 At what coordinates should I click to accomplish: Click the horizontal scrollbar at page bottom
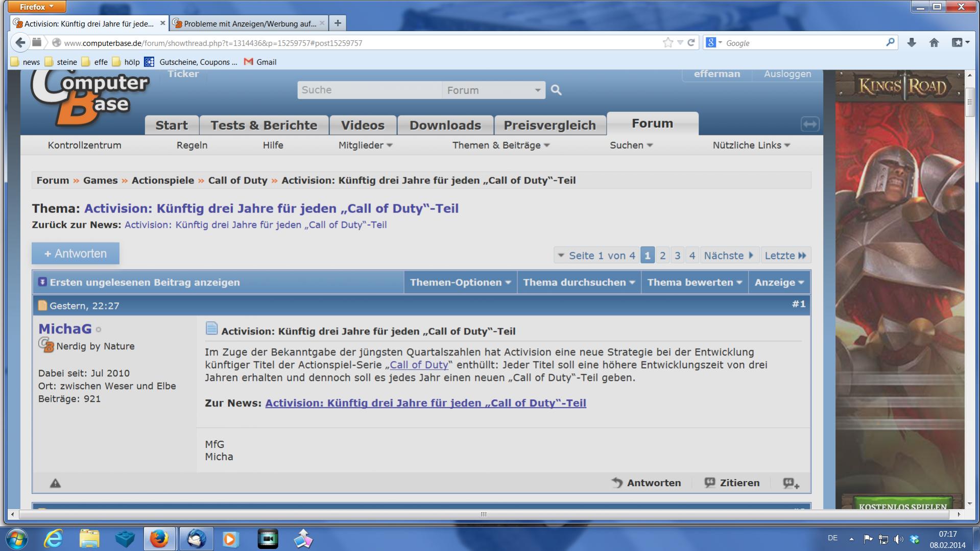click(484, 514)
